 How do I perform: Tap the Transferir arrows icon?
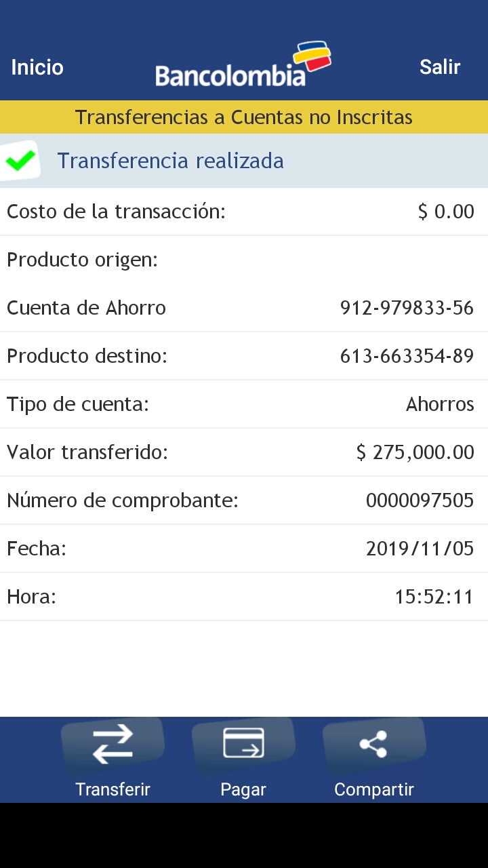[x=113, y=744]
